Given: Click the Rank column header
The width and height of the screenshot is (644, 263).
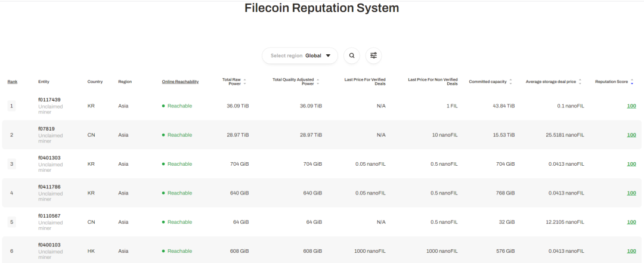Looking at the screenshot, I should point(12,82).
